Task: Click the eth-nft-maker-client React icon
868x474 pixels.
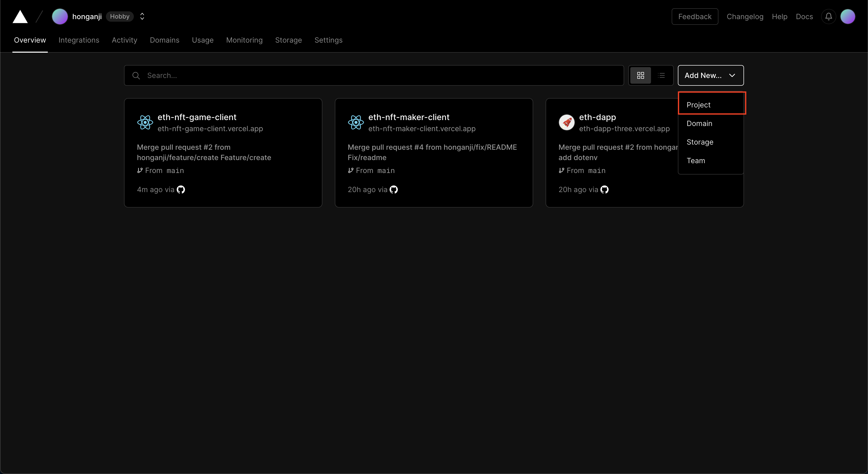Action: pos(356,122)
